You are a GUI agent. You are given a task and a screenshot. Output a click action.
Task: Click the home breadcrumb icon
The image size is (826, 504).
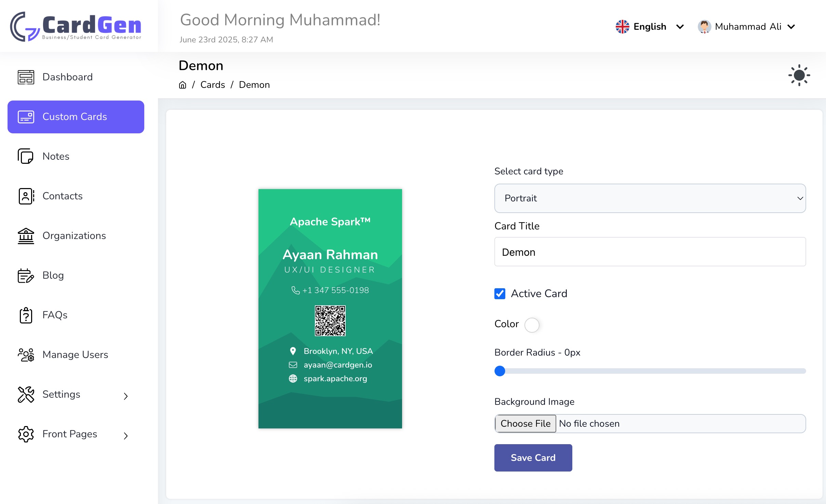pos(183,85)
